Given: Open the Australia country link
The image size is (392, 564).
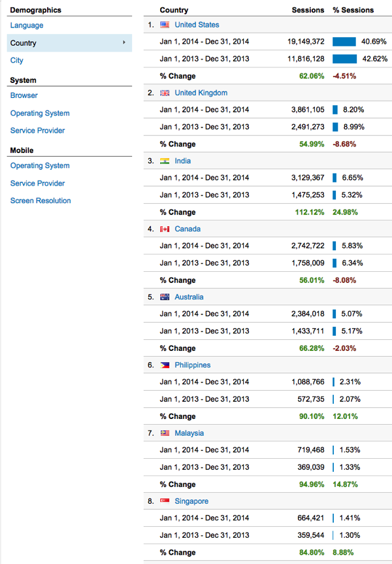Looking at the screenshot, I should coord(189,297).
